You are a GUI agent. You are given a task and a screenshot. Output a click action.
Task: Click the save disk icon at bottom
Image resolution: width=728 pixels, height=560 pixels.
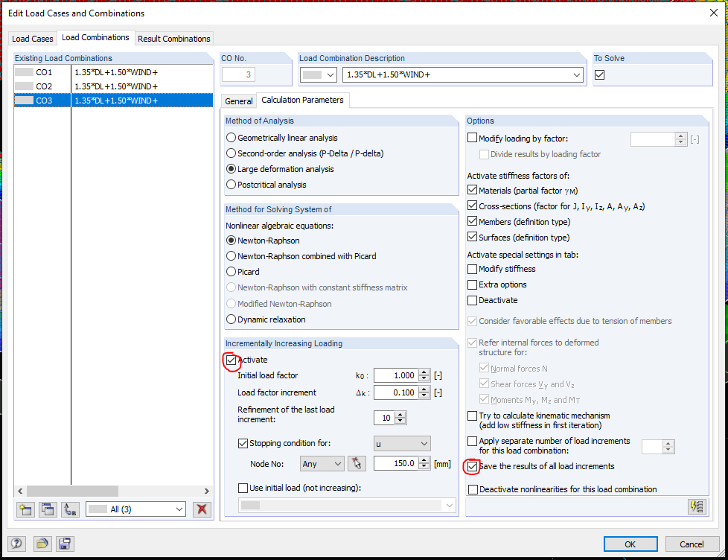coord(65,544)
